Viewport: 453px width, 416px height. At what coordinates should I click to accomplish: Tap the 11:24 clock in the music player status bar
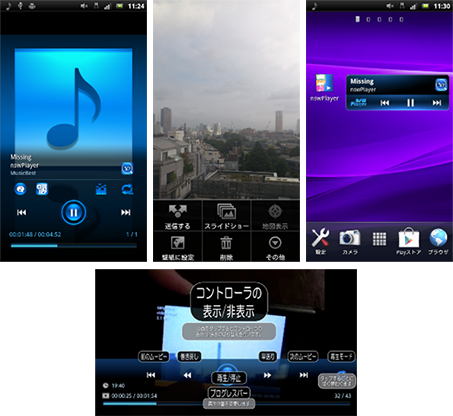(x=136, y=6)
